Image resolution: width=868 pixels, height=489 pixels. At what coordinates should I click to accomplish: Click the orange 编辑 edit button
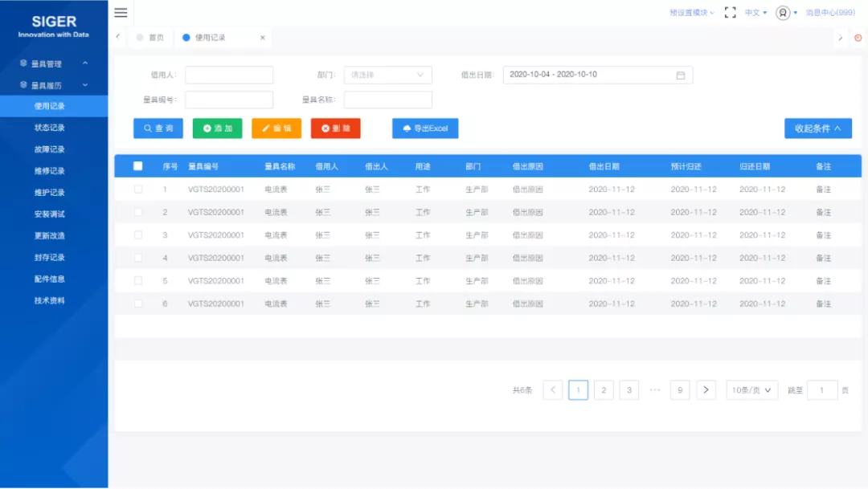(276, 128)
